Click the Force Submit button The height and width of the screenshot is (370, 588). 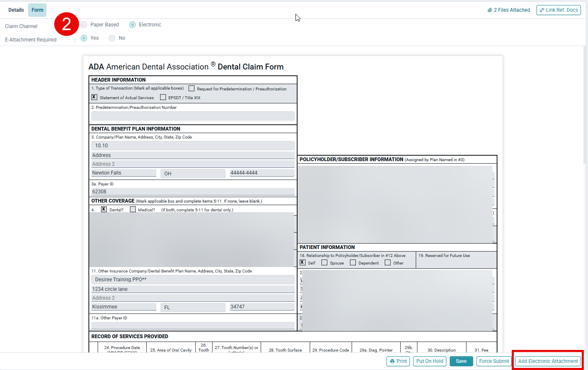tap(494, 361)
